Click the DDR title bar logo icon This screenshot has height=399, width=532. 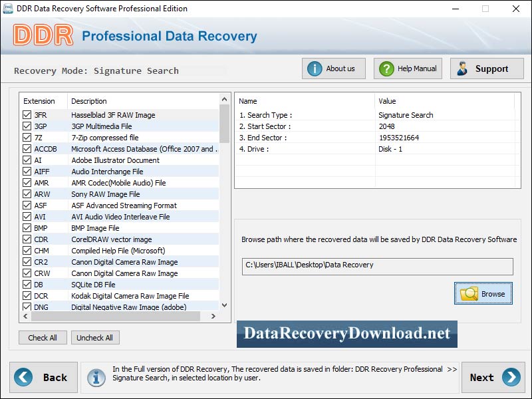pos(8,9)
